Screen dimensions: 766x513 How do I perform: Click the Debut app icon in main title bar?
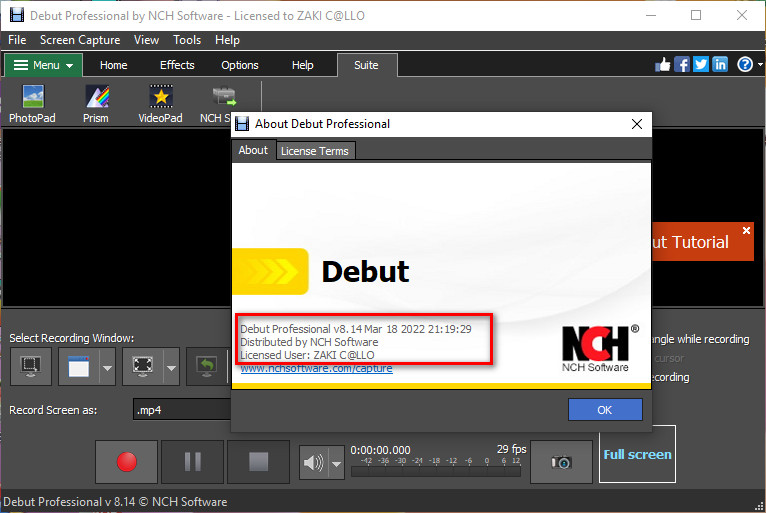point(17,15)
